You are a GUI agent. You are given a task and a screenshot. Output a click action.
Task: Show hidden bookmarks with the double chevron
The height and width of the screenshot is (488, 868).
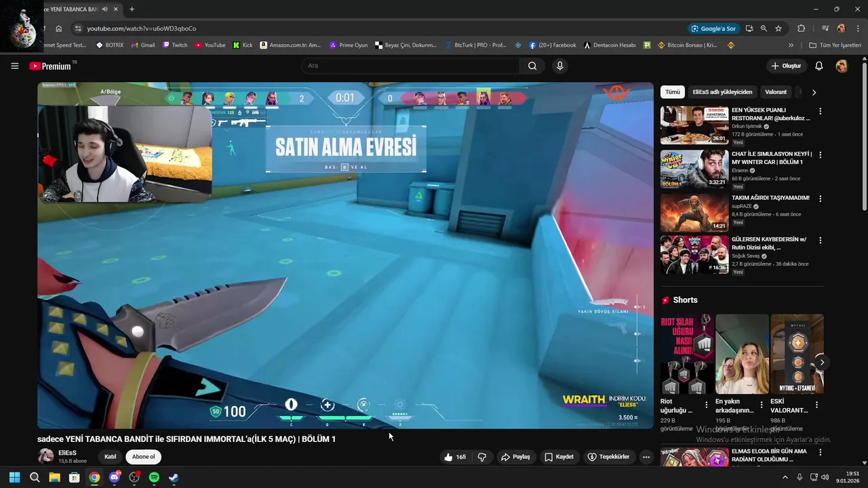(791, 45)
